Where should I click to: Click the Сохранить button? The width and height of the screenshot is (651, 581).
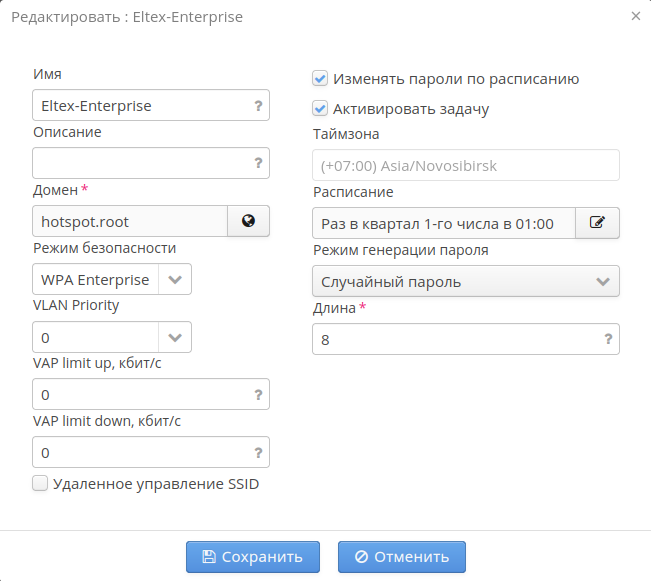tap(252, 557)
